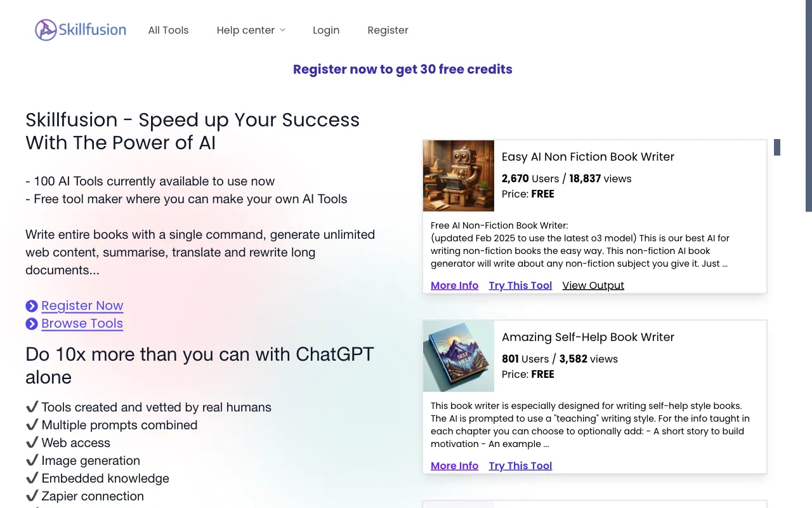Click the page's vertical scrollbar

(x=809, y=105)
